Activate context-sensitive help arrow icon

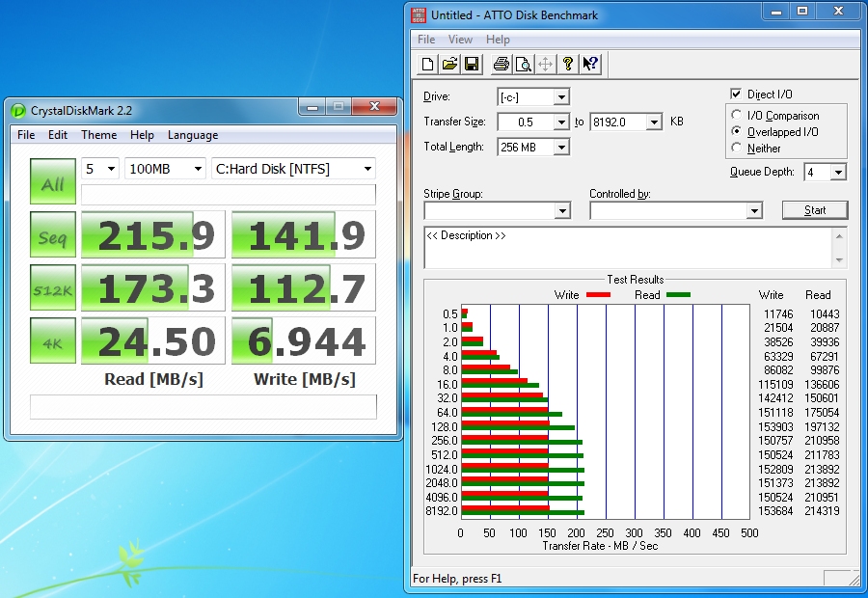tap(589, 64)
